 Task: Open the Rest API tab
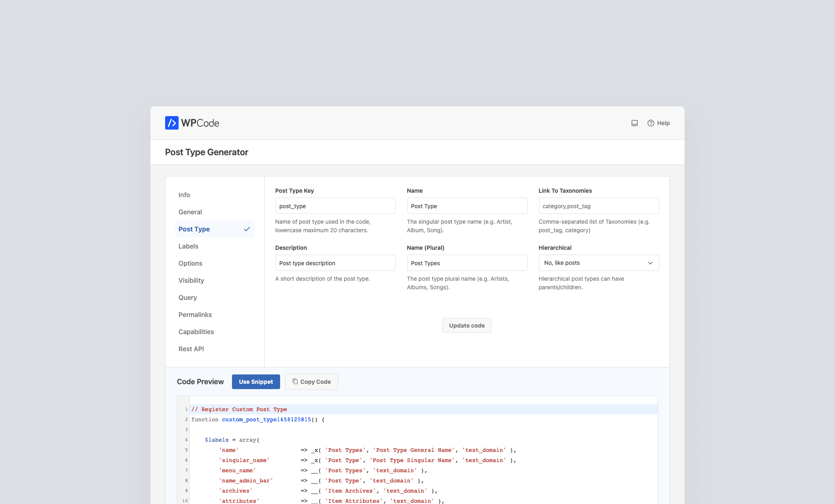coord(191,349)
